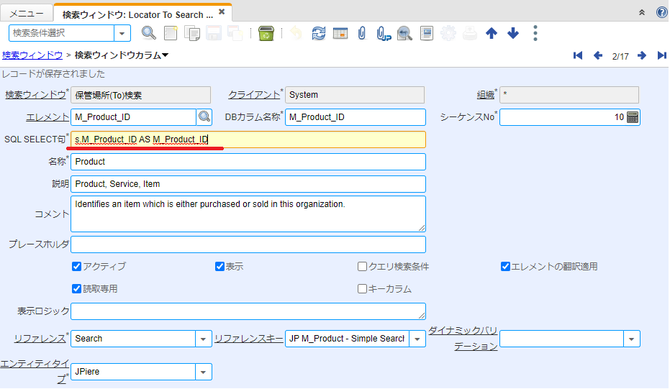Click the Refresh toolbar icon
The image size is (670, 389).
click(318, 33)
